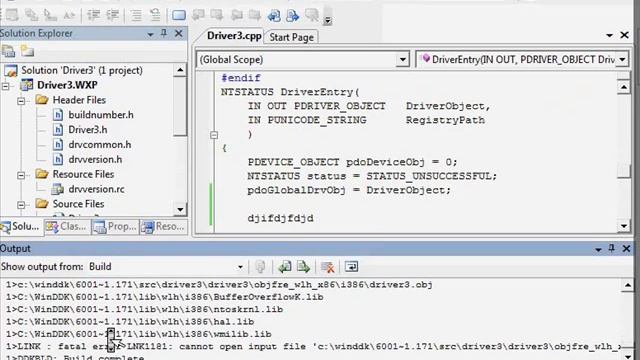Screen dimensions: 640x360
Task: Open the Driver3.h header file
Action: coord(88,129)
